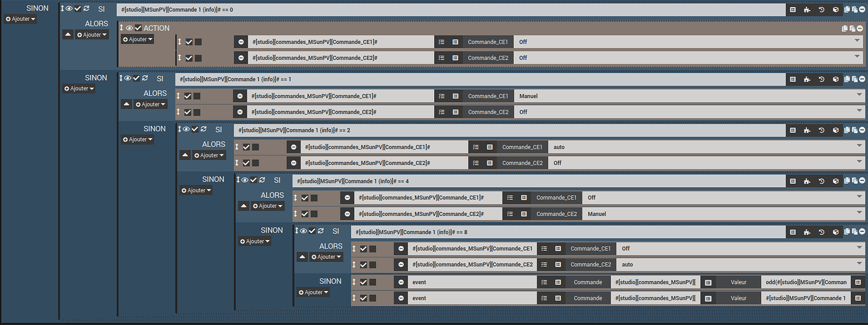Screen dimensions: 868x325
Task: Toggle eye icon on the == 8 SI block
Action: (x=303, y=231)
